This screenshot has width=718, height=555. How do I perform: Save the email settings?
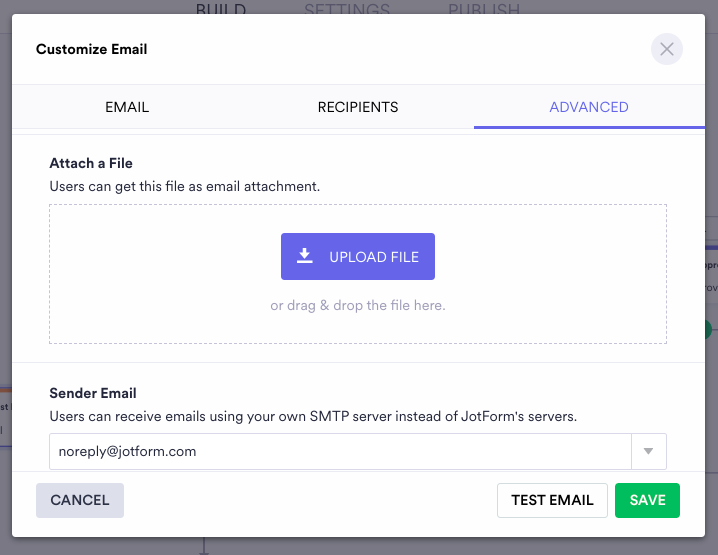tap(647, 500)
